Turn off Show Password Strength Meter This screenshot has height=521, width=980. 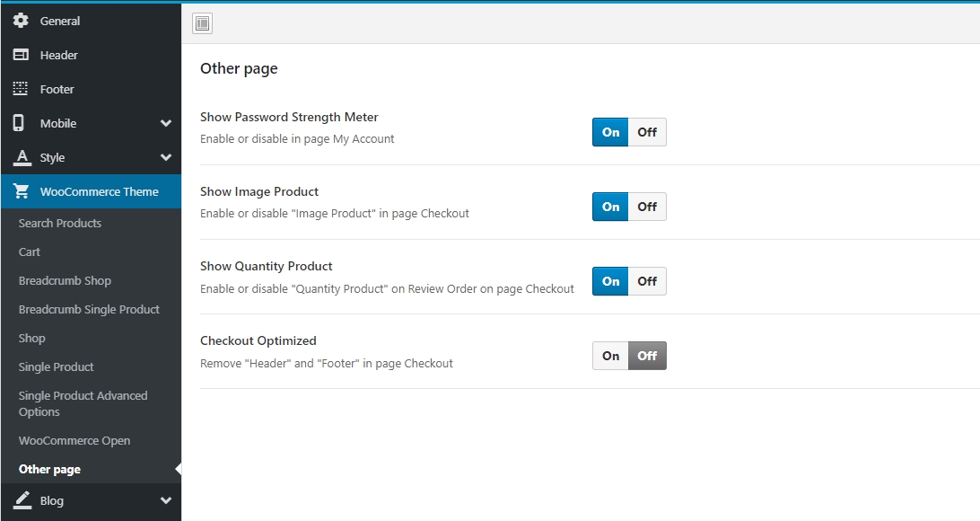647,132
